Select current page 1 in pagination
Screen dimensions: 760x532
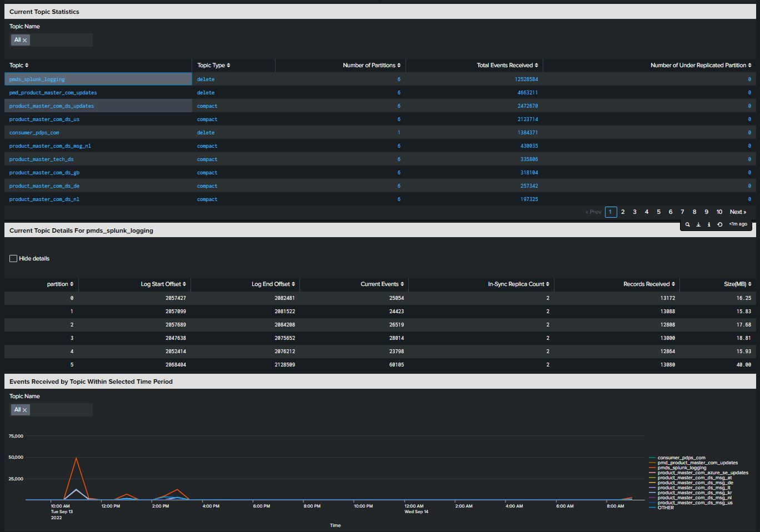(x=611, y=212)
